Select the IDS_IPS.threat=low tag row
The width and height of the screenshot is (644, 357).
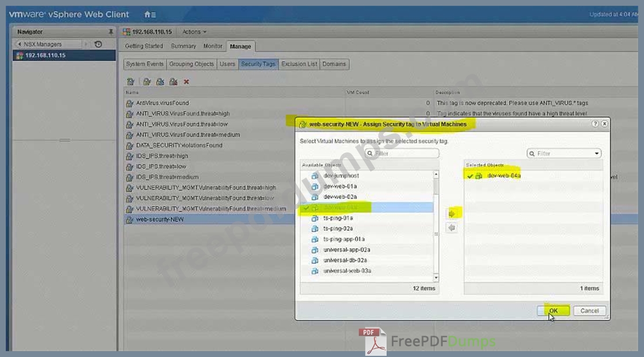click(x=161, y=166)
